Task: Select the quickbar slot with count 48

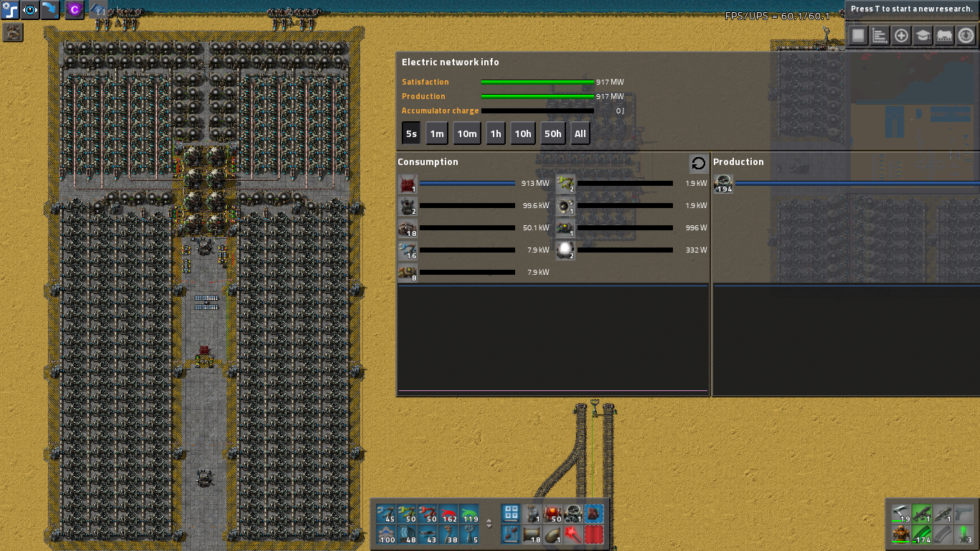Action: click(x=407, y=534)
